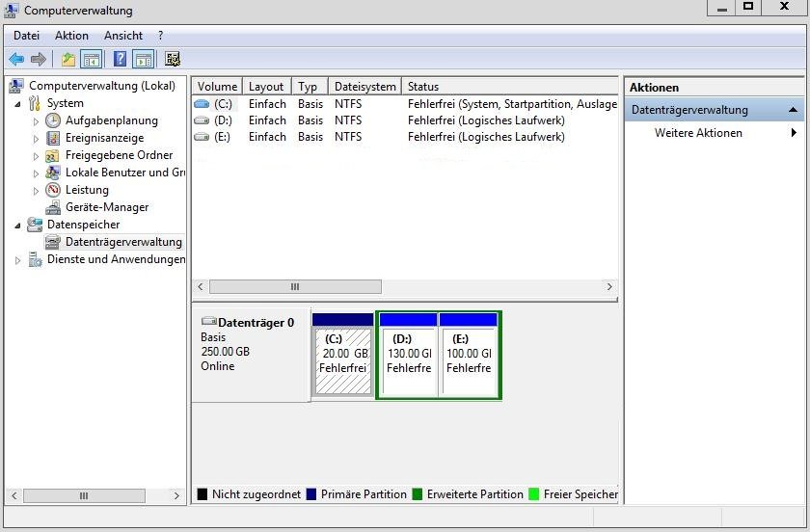Viewport: 810px width, 532px height.
Task: Expand Dienste und Anwendungen node
Action: (x=17, y=260)
